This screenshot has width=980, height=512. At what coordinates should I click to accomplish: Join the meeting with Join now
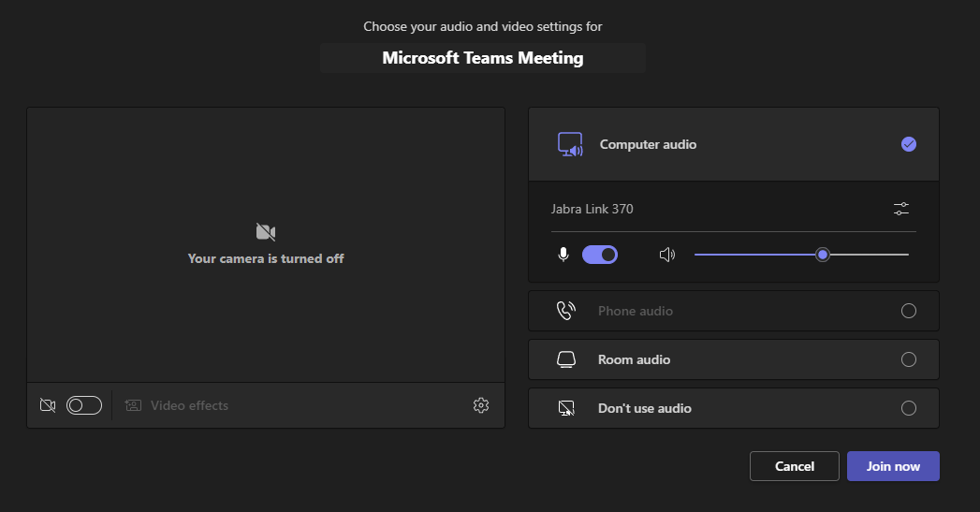pos(893,466)
